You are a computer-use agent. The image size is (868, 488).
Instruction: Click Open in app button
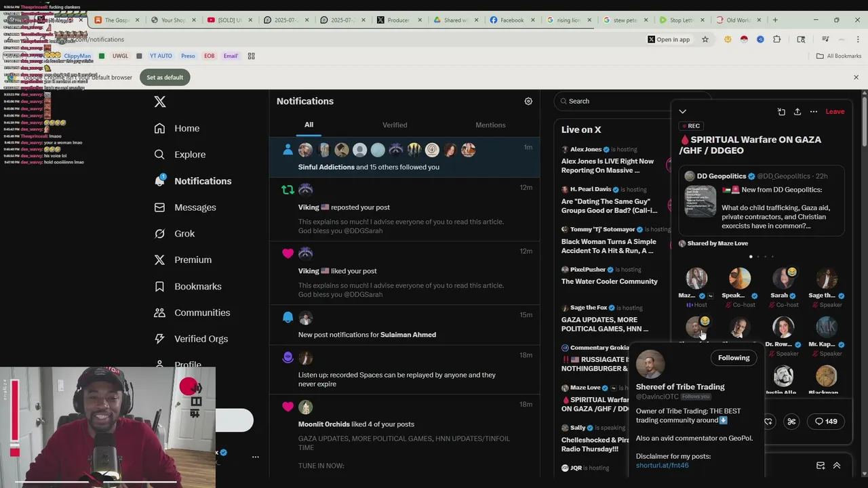point(668,39)
